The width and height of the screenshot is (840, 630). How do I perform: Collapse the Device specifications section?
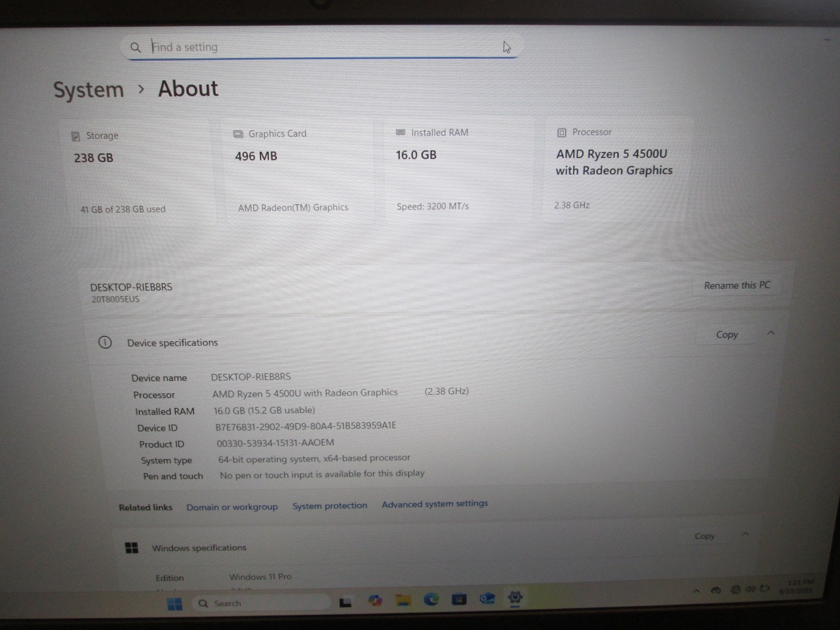click(x=771, y=333)
